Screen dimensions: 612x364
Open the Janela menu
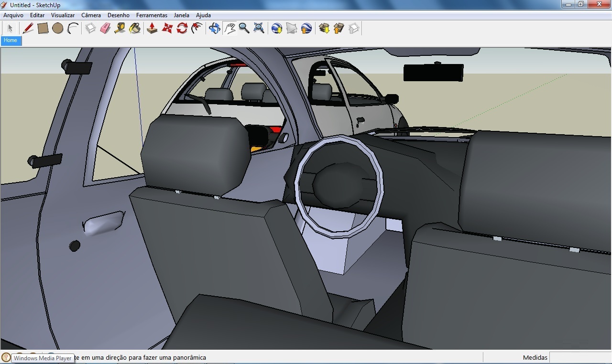(181, 15)
